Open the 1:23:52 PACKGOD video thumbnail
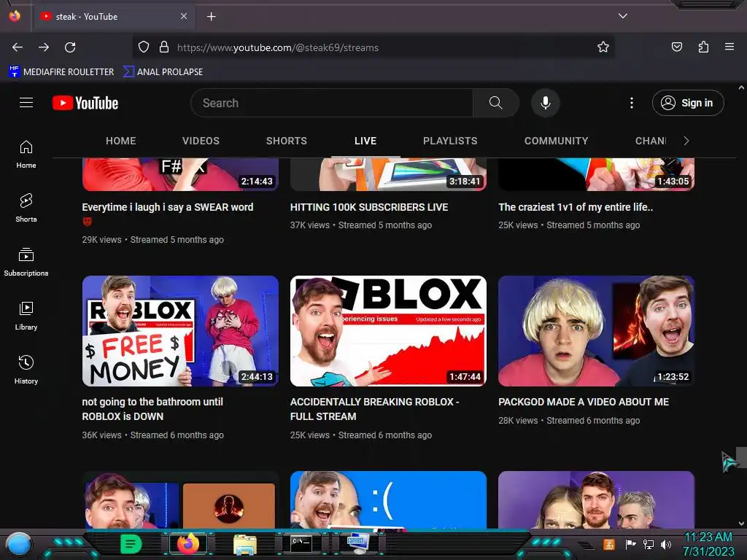 click(596, 331)
